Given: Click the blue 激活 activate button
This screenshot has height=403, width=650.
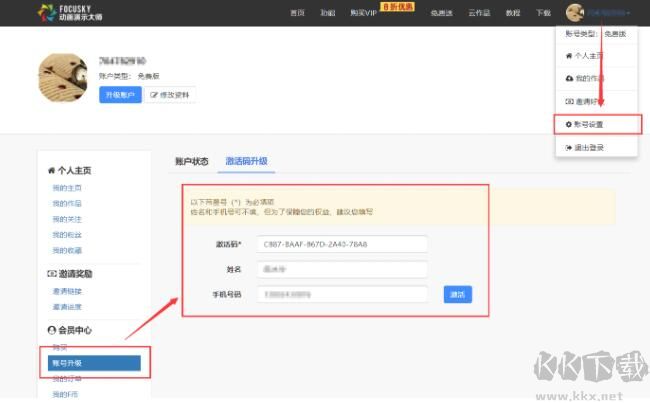Looking at the screenshot, I should (x=458, y=294).
